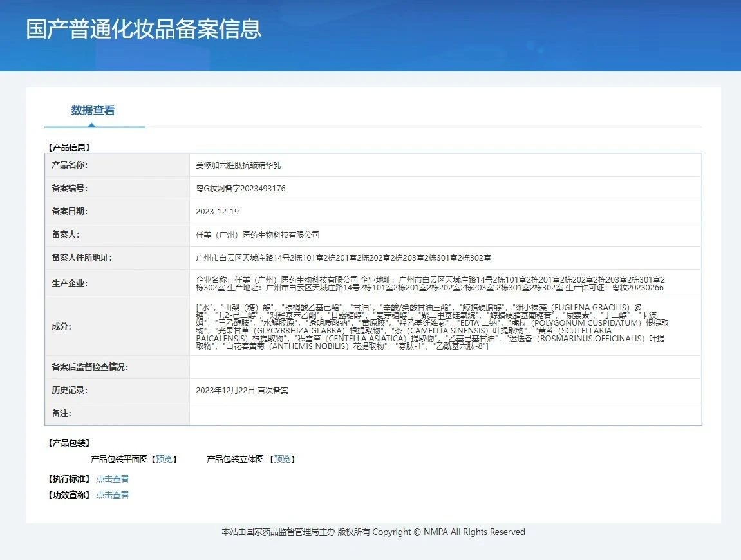741x560 pixels.
Task: Click the 成分 row label
Action: (61, 326)
